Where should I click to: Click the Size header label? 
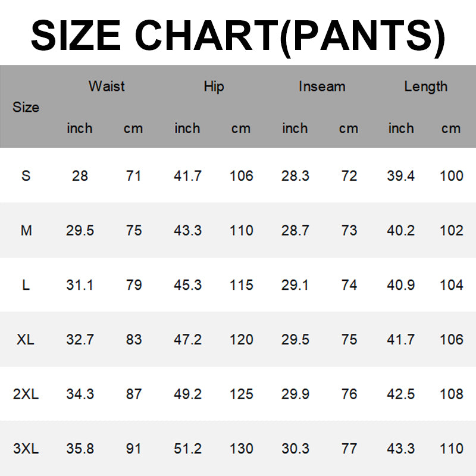(x=26, y=108)
